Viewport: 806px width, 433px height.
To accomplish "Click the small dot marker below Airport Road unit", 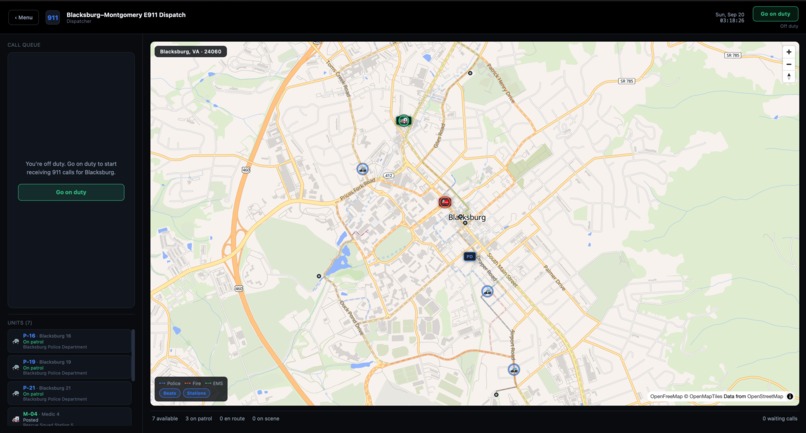I will tap(496, 394).
